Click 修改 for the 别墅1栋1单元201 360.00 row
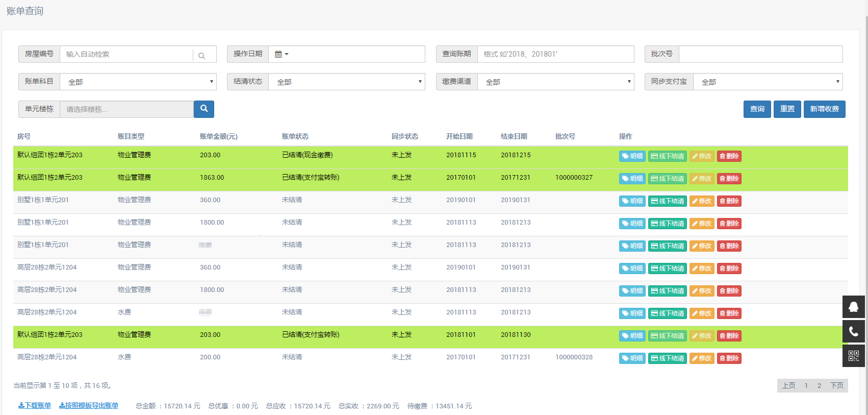 click(702, 201)
